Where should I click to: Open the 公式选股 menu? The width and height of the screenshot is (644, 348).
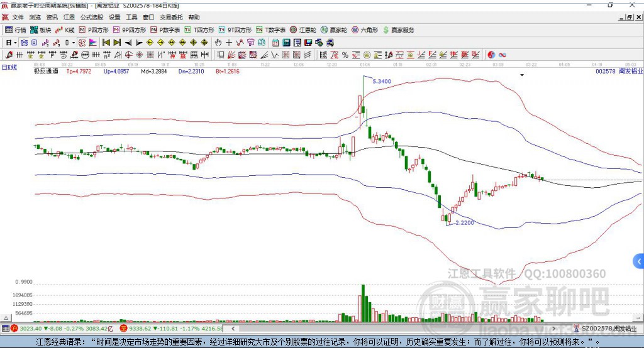pyautogui.click(x=92, y=17)
